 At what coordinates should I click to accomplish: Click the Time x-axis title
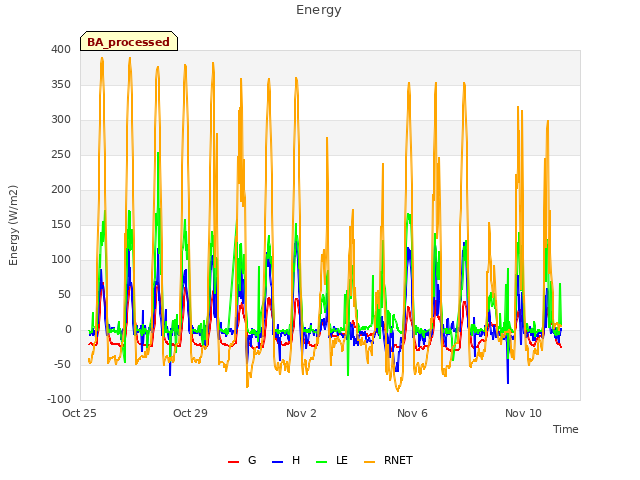(566, 429)
